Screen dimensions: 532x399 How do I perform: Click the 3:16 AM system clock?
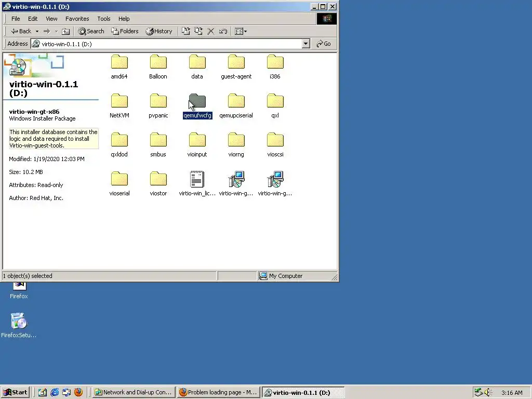[512, 393]
